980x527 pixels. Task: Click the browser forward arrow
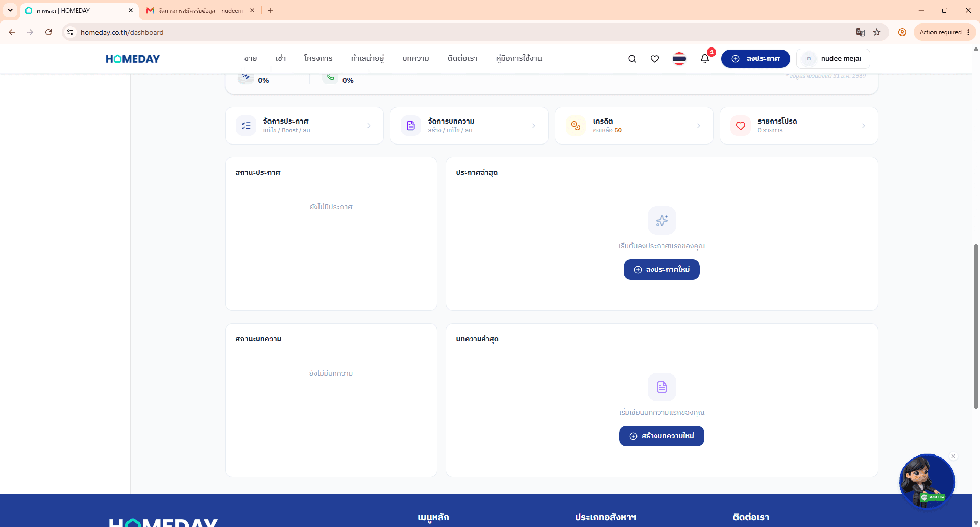pyautogui.click(x=30, y=32)
